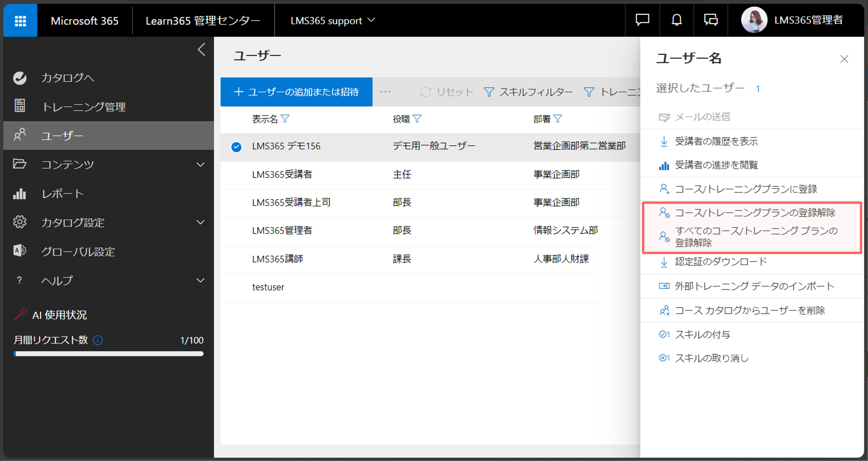Screen dimensions: 868x461
Task: Click the コース カタログからユーザーを削除 icon
Action: (664, 310)
